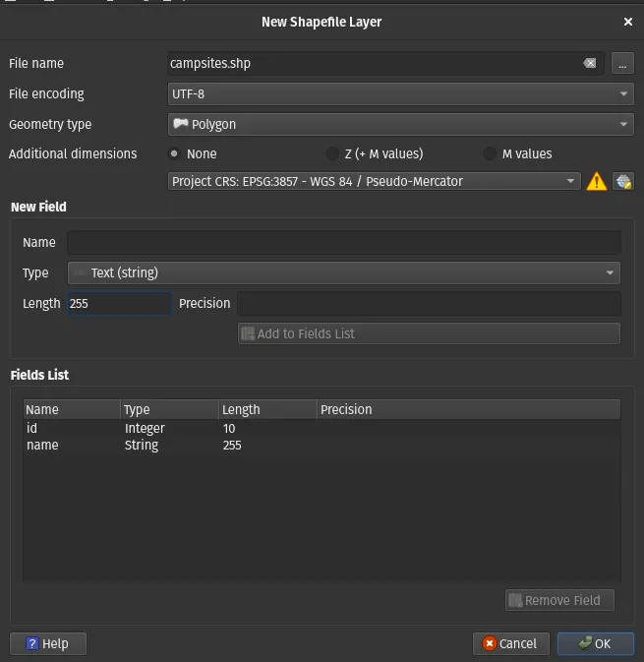Click the browse file button with ellipsis

pyautogui.click(x=621, y=63)
